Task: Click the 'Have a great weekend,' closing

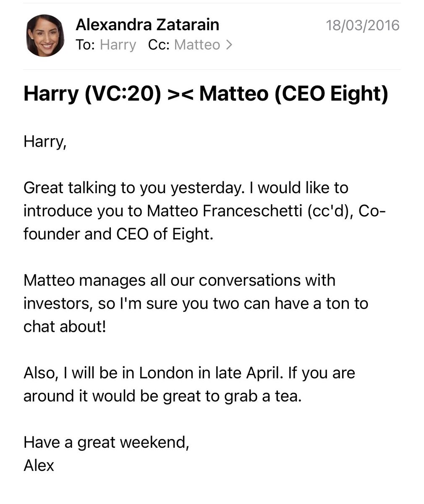Action: click(x=106, y=443)
